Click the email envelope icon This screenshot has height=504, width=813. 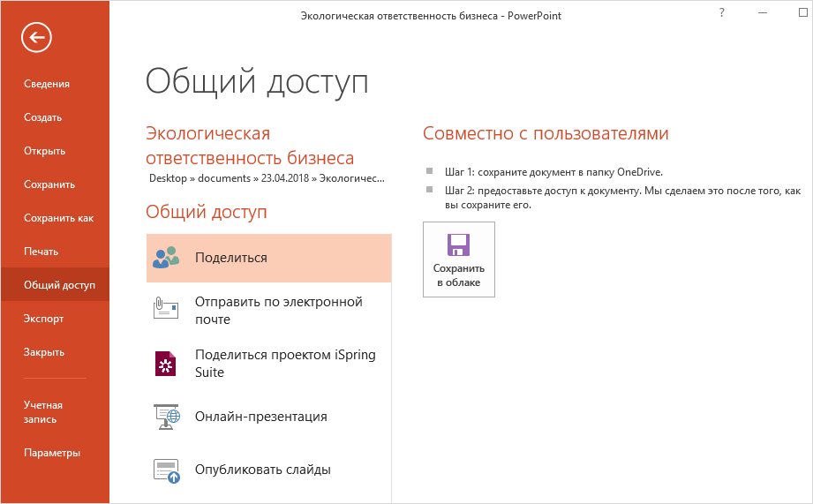click(166, 308)
